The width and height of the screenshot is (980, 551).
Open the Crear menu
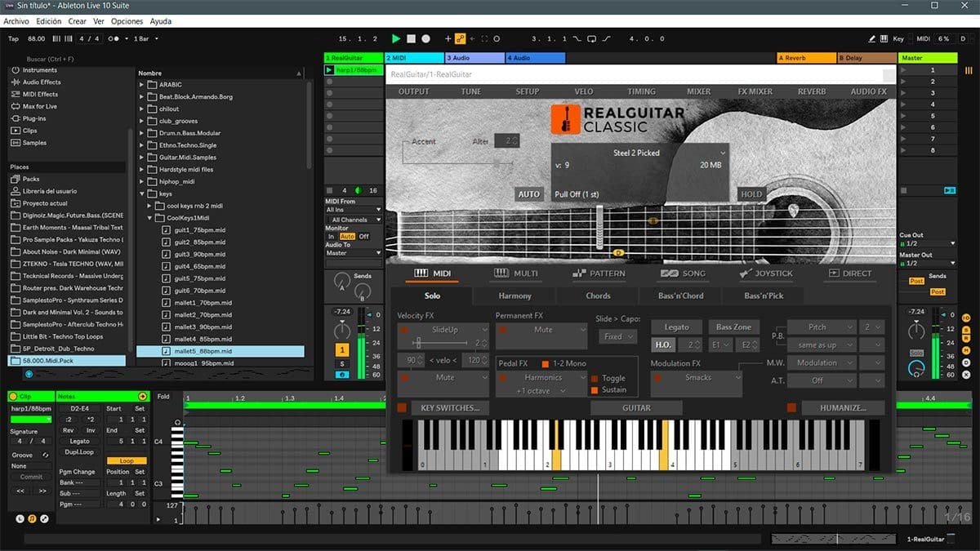pos(77,21)
